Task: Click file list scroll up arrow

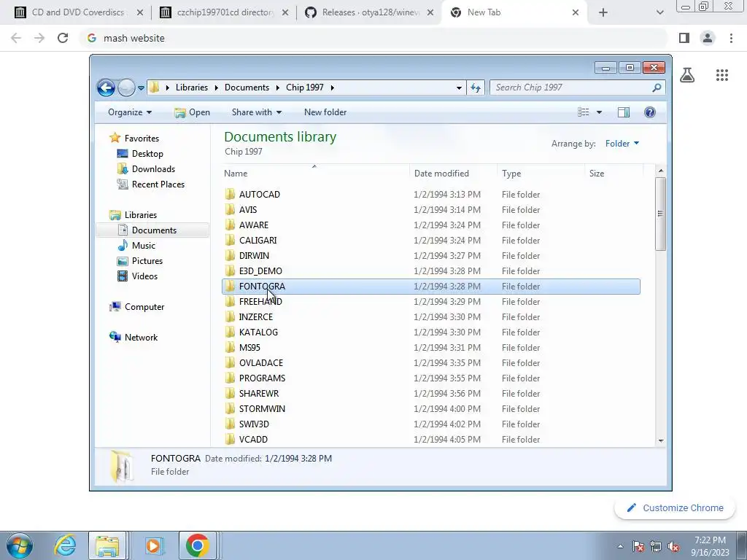Action: tap(661, 171)
